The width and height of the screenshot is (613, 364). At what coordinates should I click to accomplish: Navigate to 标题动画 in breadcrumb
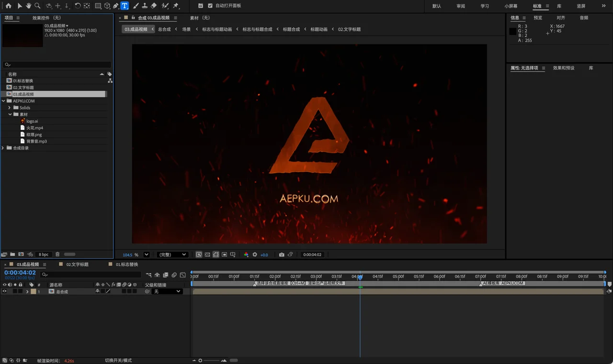pos(319,29)
